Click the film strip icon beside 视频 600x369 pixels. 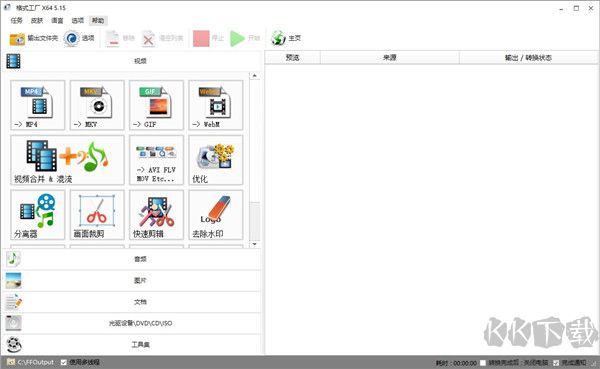point(13,61)
